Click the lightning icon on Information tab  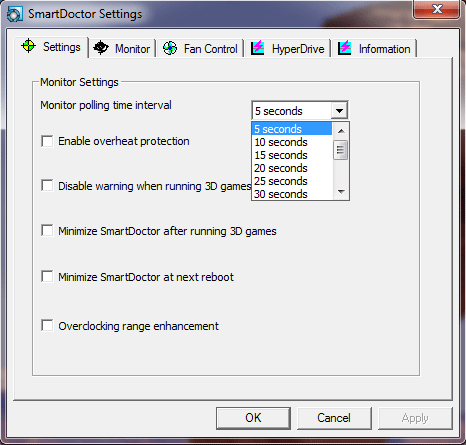344,48
